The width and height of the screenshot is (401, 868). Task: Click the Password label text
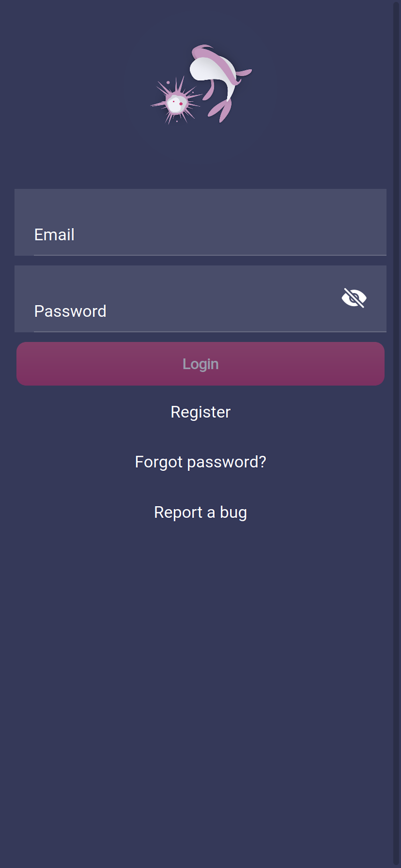point(70,311)
